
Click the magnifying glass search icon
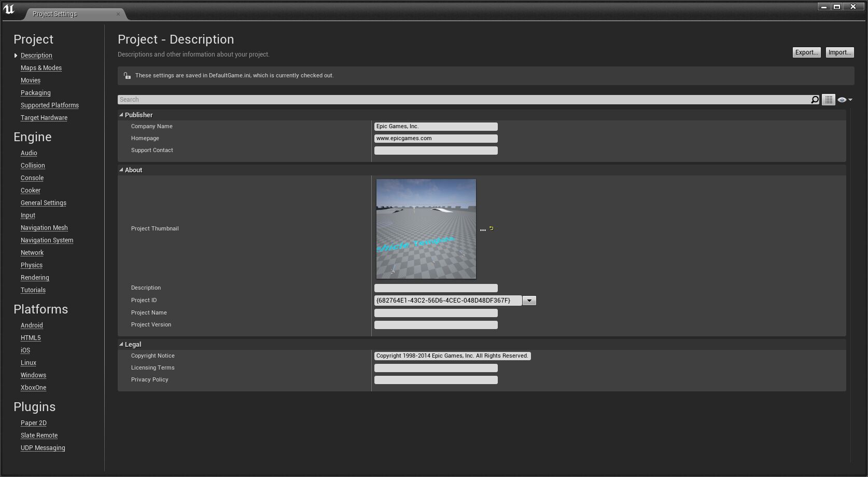[x=814, y=99]
